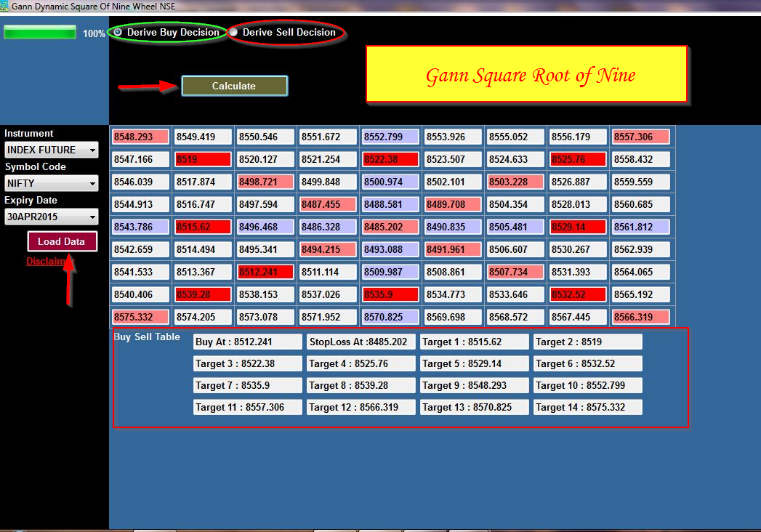Click the Load Data button
The width and height of the screenshot is (761, 532).
[62, 241]
